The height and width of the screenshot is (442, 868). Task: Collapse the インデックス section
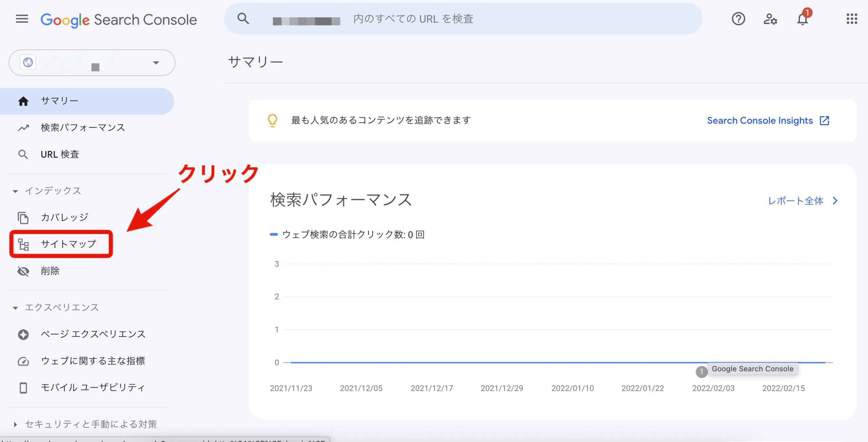click(x=47, y=191)
